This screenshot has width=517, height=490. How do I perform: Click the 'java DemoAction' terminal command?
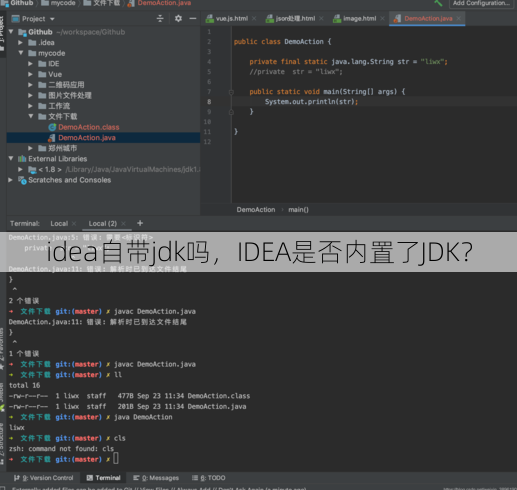pyautogui.click(x=143, y=417)
